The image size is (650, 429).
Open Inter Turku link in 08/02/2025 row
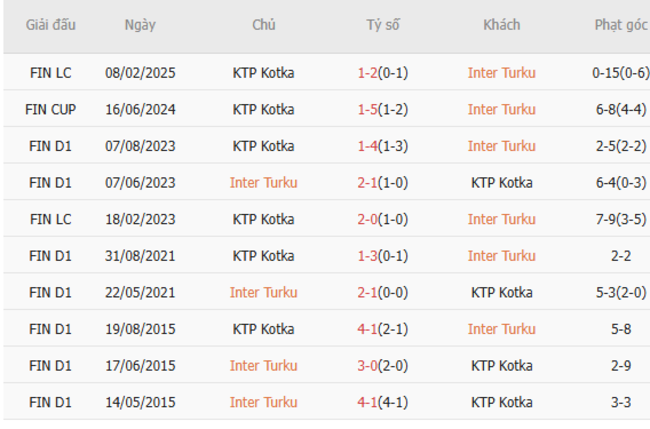coord(501,72)
